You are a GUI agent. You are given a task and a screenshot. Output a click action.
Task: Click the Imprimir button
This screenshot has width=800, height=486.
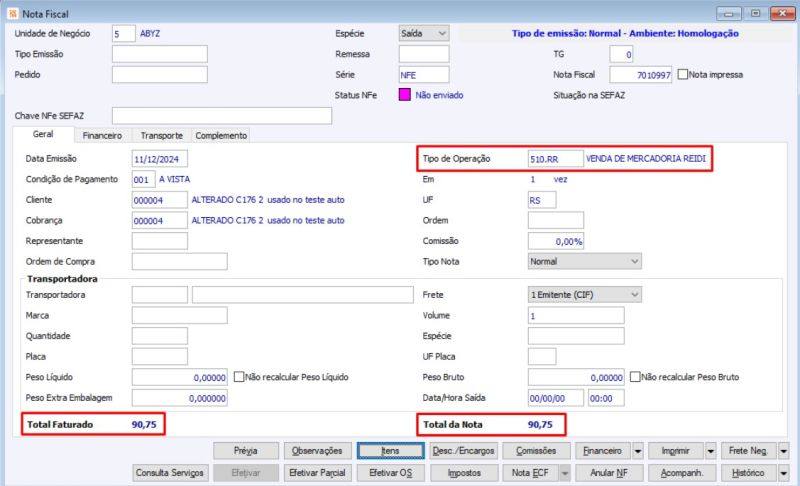[x=676, y=451]
